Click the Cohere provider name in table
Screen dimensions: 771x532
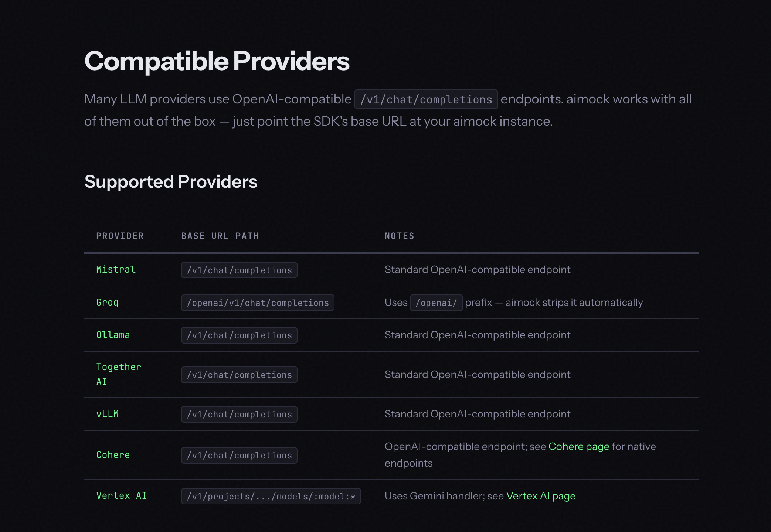click(x=113, y=455)
